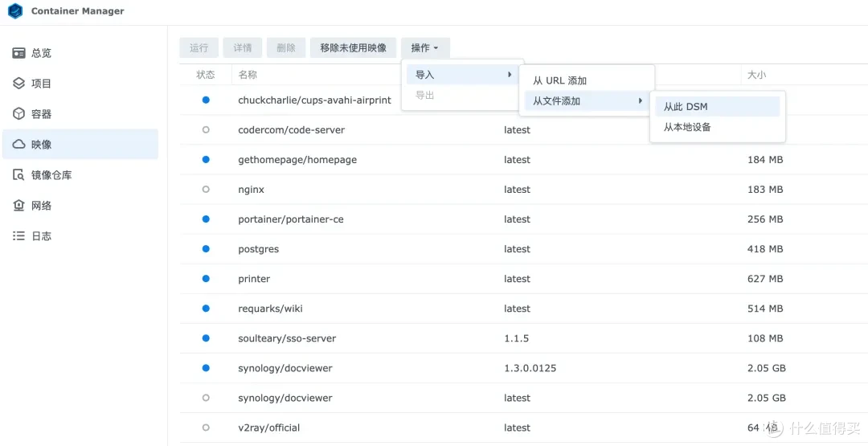This screenshot has height=446, width=868.
Task: Select row name codercom/code-server
Action: point(291,130)
